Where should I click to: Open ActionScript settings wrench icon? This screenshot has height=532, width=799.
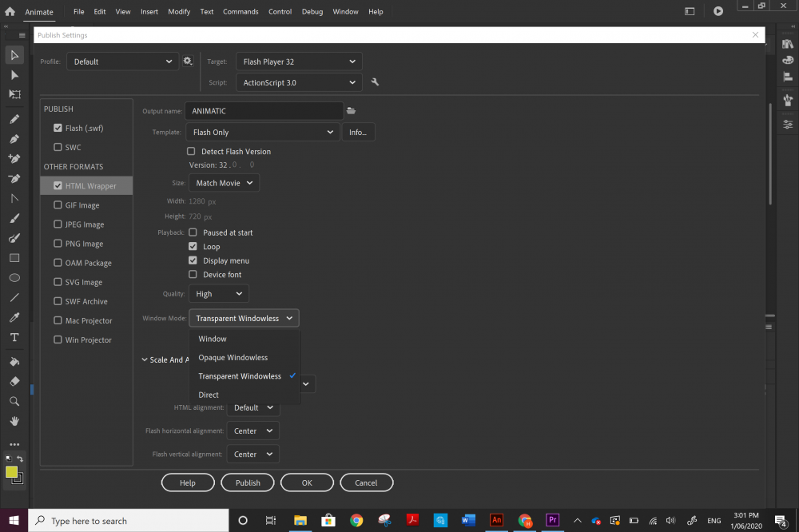point(375,82)
